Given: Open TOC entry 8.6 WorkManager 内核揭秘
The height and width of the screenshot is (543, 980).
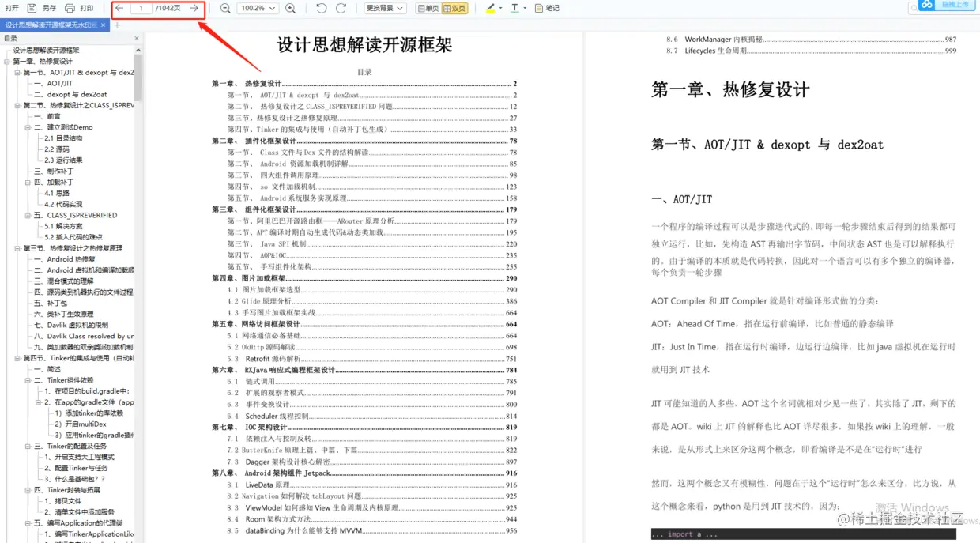Looking at the screenshot, I should click(x=811, y=39).
